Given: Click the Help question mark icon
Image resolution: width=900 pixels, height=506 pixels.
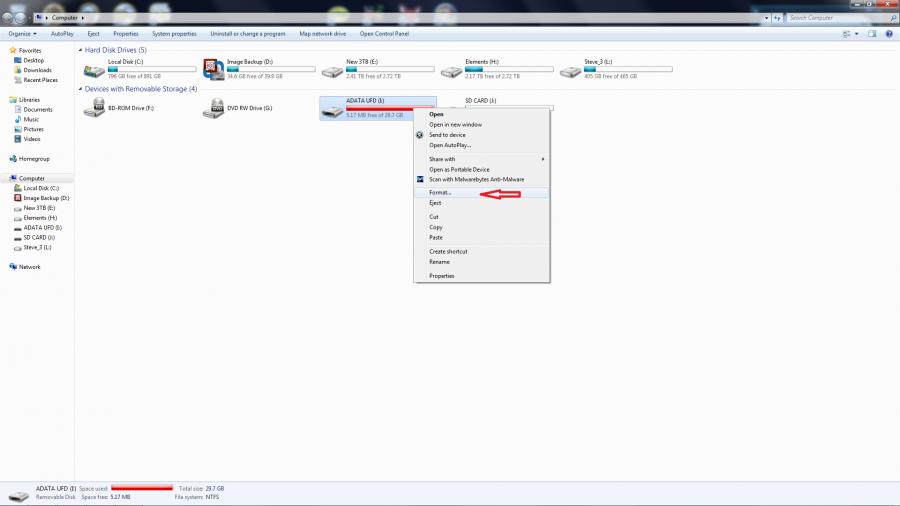Looking at the screenshot, I should [889, 34].
